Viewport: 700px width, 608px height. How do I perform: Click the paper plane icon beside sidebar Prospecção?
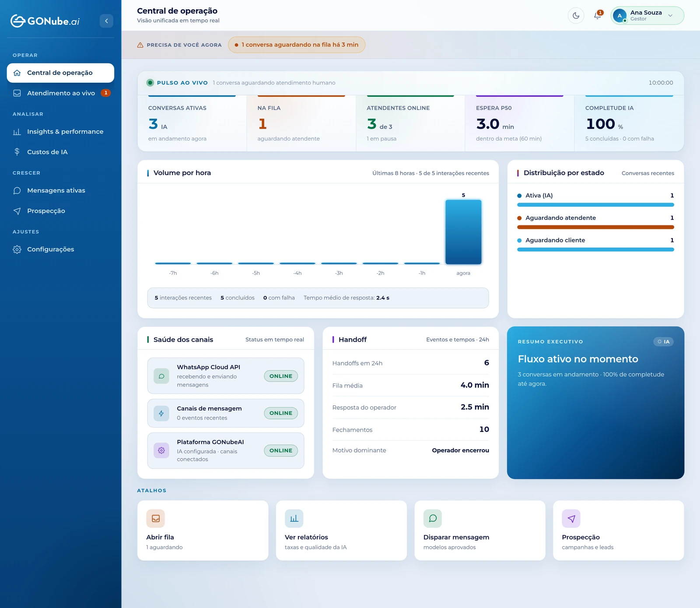pos(17,211)
